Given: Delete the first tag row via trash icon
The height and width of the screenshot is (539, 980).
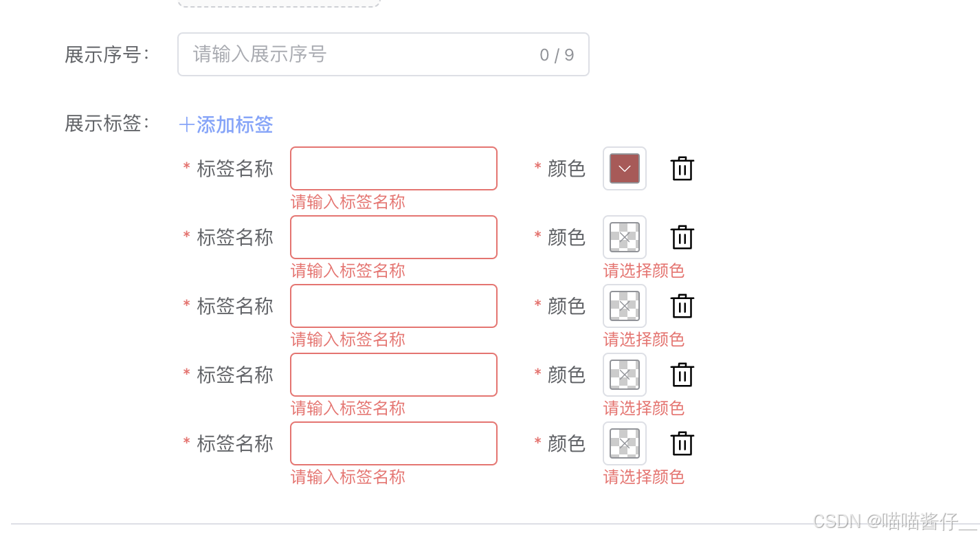Looking at the screenshot, I should coord(682,168).
